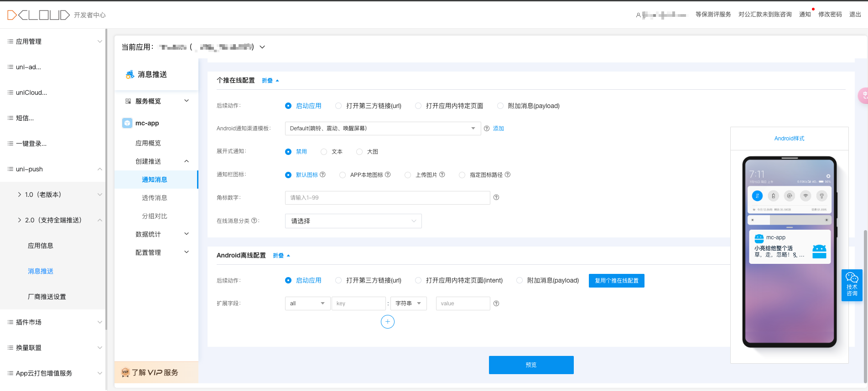Select APP本地图标 radio option
This screenshot has width=868, height=391.
343,175
